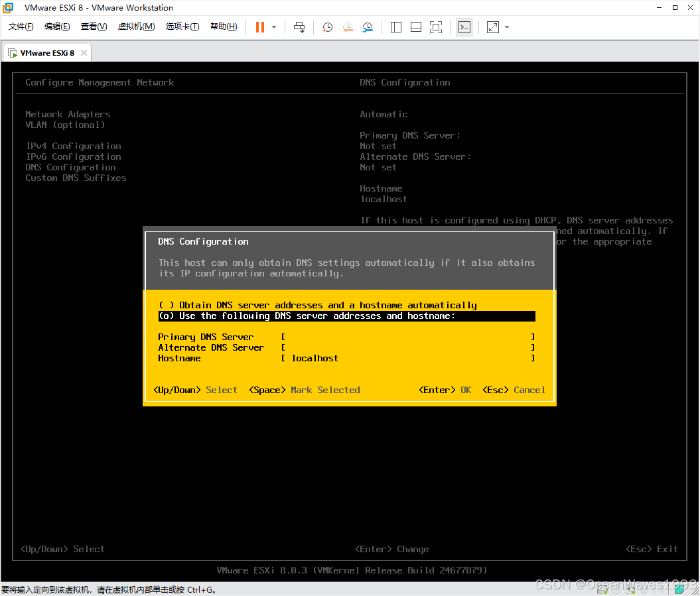Maximize the VMware Workstation window

pyautogui.click(x=675, y=7)
